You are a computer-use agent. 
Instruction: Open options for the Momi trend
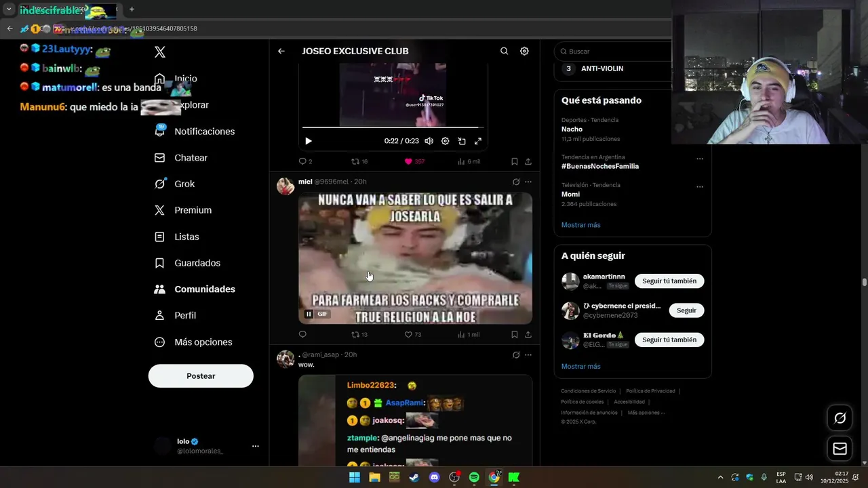point(700,186)
